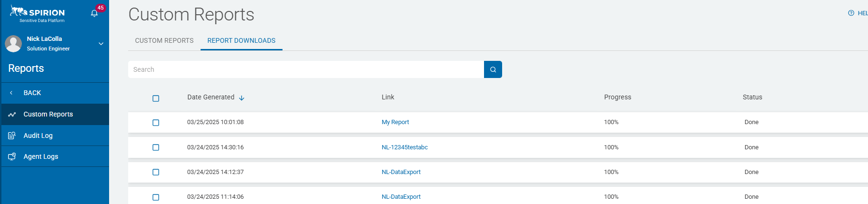Click the search magnifier button
The width and height of the screenshot is (868, 204).
click(493, 69)
